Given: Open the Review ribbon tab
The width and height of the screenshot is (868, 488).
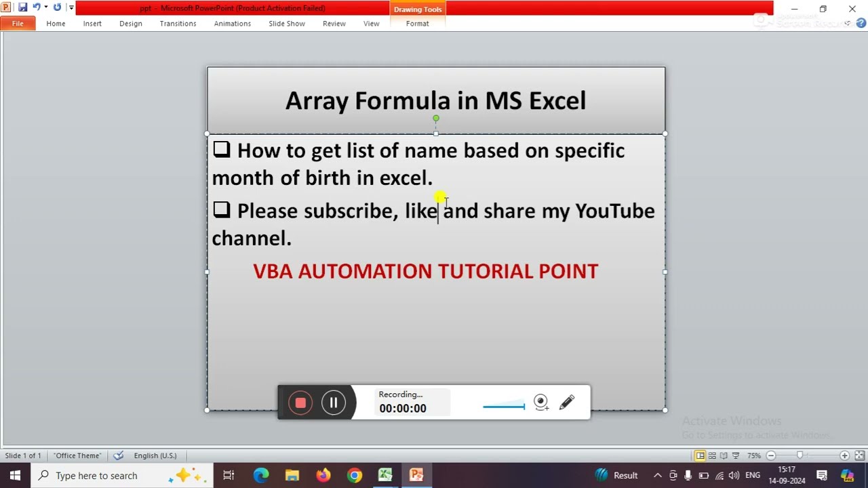Looking at the screenshot, I should click(334, 24).
